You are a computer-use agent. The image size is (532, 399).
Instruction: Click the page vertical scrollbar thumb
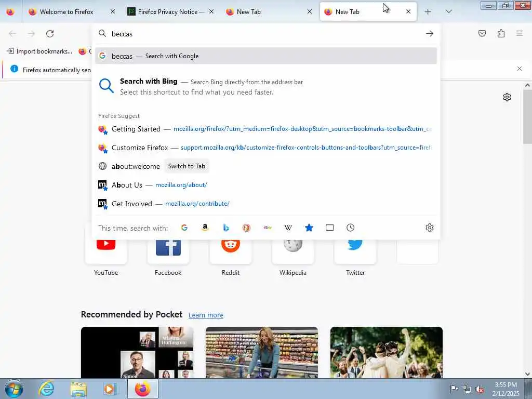tap(527, 117)
